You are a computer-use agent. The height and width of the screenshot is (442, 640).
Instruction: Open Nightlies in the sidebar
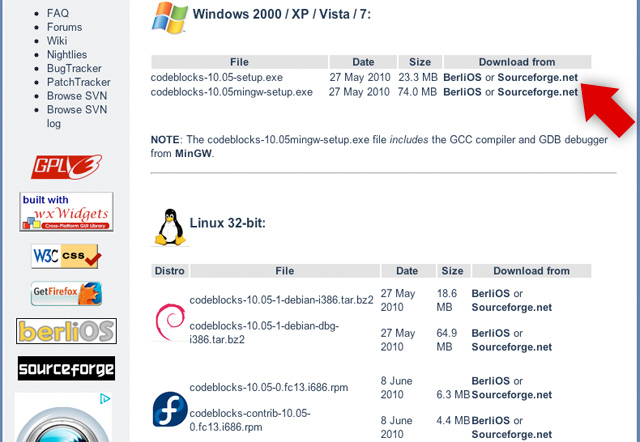67,55
